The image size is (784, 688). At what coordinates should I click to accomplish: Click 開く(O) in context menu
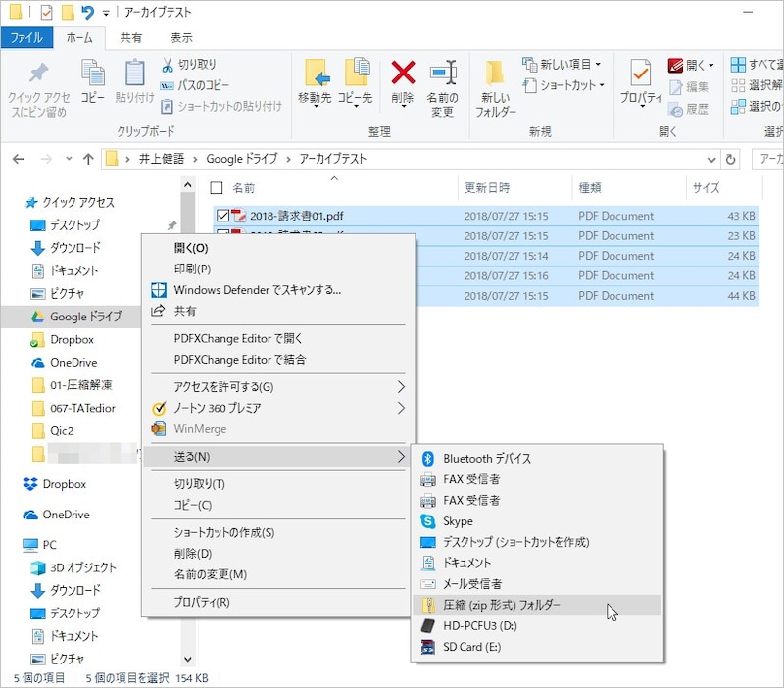pyautogui.click(x=278, y=248)
